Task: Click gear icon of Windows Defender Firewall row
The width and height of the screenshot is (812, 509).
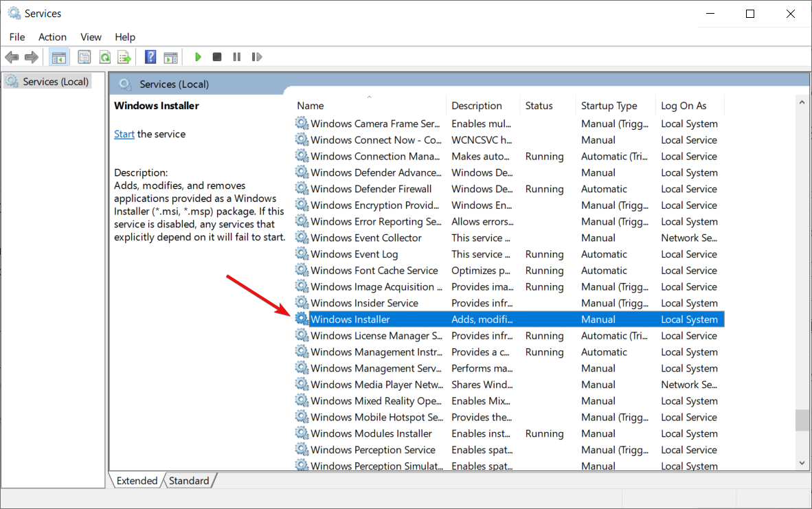Action: [302, 188]
